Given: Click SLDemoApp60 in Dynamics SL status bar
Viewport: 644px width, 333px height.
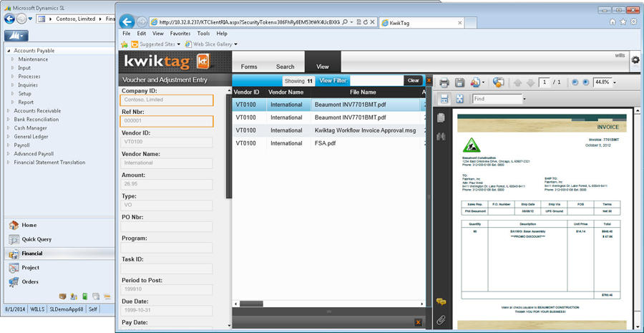Looking at the screenshot, I should [66, 309].
